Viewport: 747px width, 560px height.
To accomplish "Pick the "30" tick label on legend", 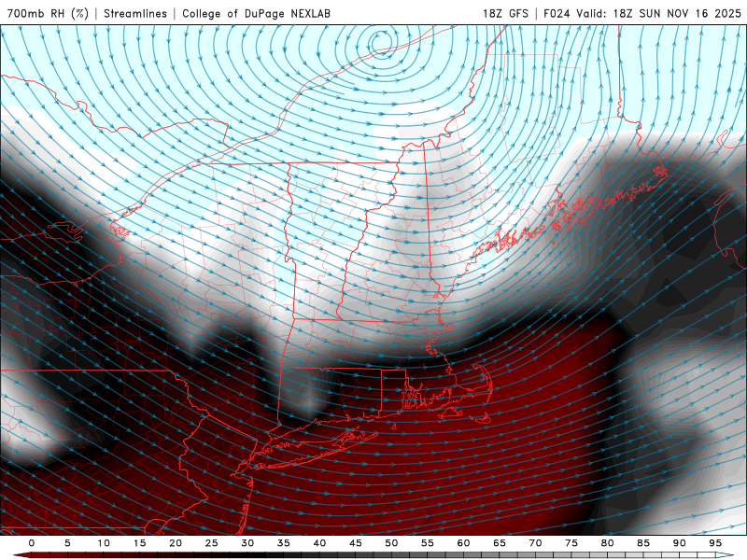I will pyautogui.click(x=247, y=543).
